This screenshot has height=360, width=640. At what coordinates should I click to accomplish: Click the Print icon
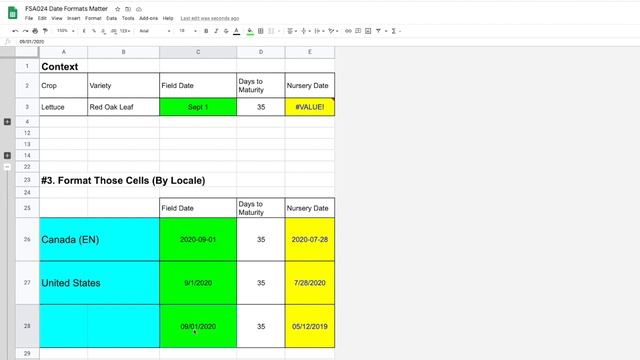35,31
